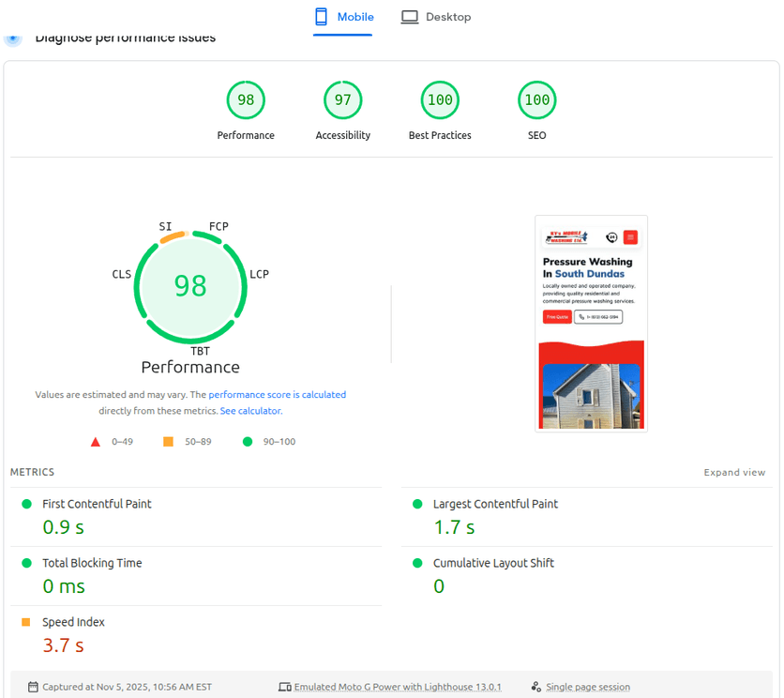Click the session icon before Single page session

(x=536, y=687)
